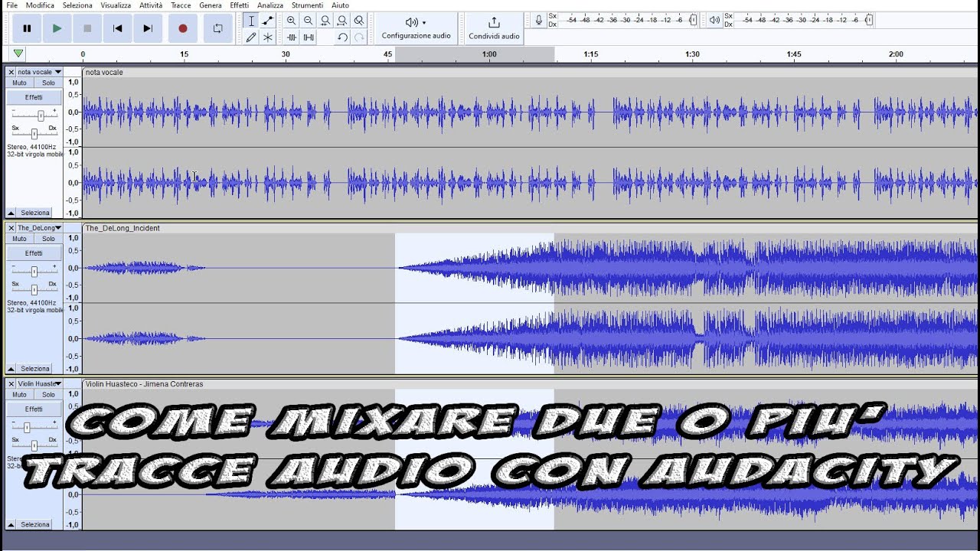Open the Aiuto menu
980x551 pixels.
coord(340,5)
